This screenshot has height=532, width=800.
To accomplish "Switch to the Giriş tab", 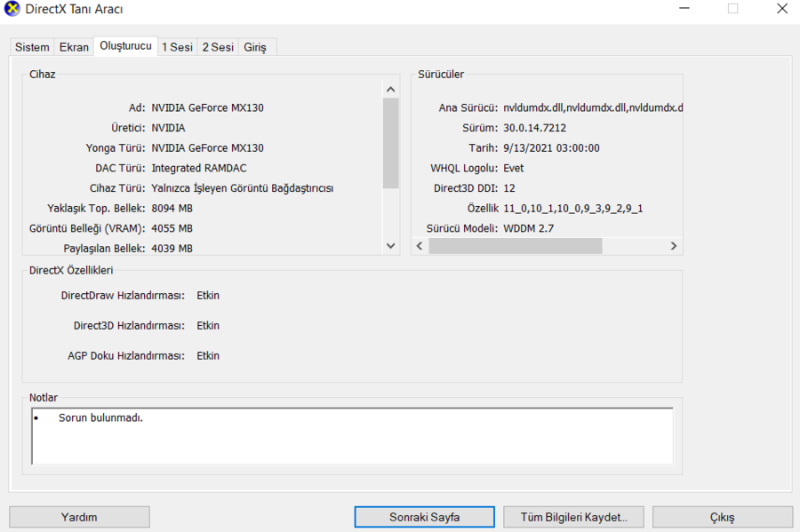I will click(x=255, y=47).
